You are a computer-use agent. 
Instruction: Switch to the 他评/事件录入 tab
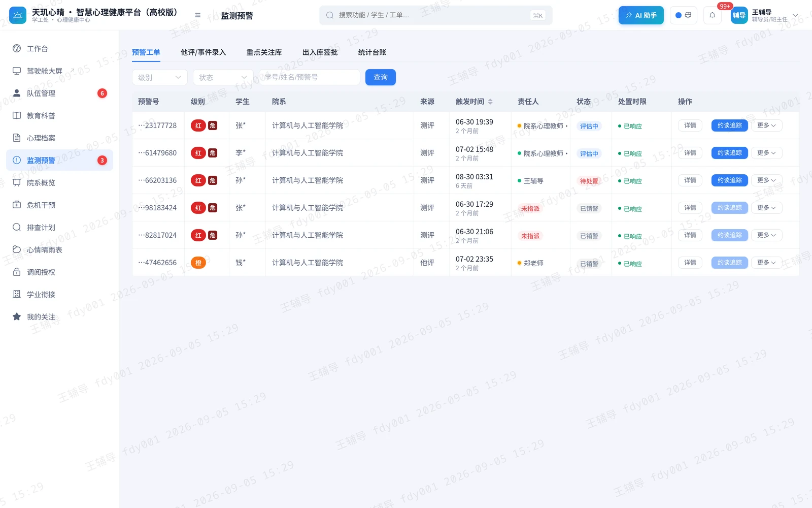[x=204, y=52]
